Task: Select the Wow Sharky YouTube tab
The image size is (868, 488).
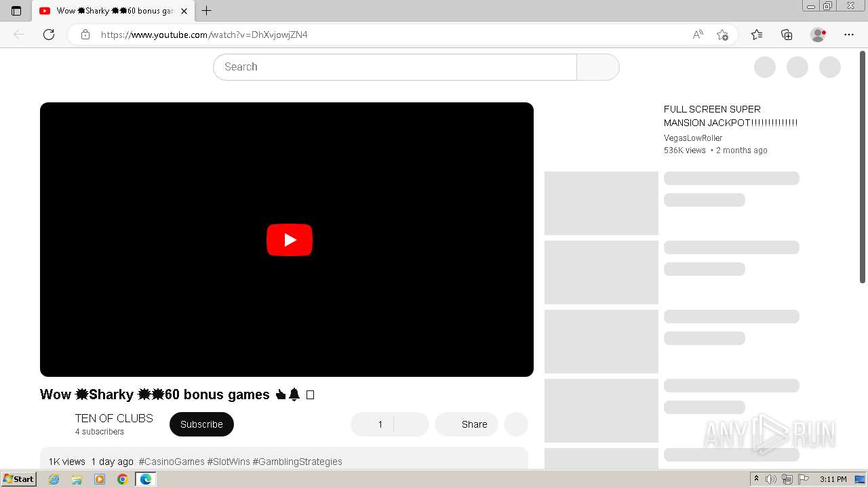Action: tap(112, 11)
